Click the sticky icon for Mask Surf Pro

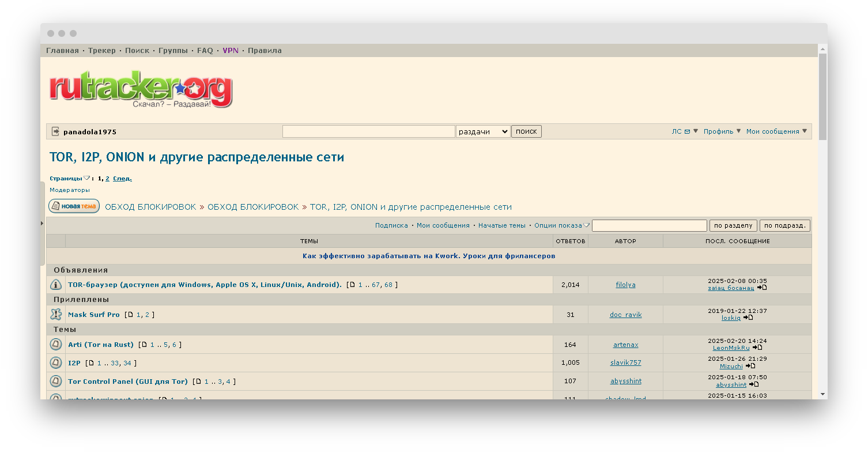pyautogui.click(x=56, y=315)
